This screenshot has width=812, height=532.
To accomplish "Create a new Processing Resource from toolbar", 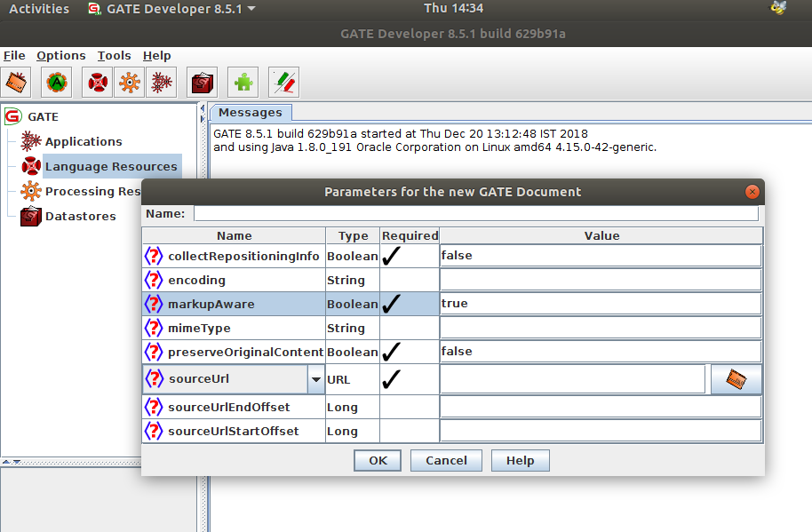I will pos(130,82).
